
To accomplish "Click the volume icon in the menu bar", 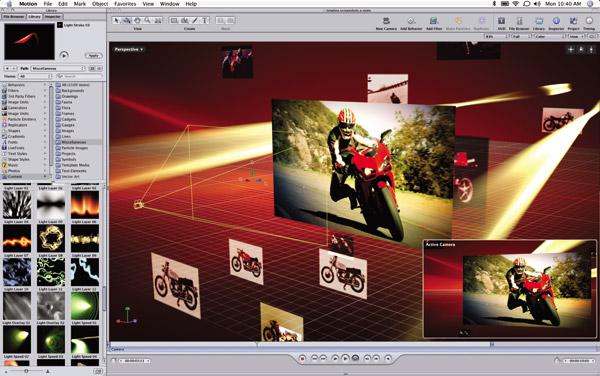I will point(537,3).
